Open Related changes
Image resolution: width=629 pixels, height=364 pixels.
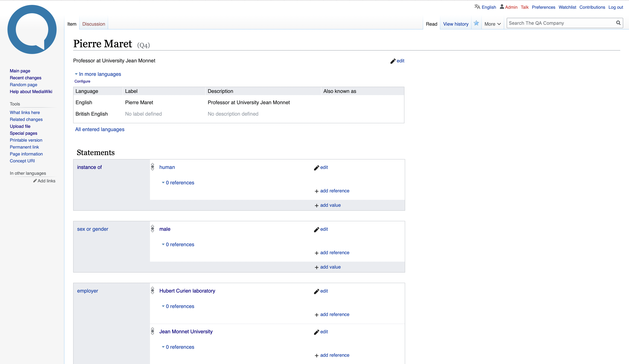pyautogui.click(x=26, y=119)
